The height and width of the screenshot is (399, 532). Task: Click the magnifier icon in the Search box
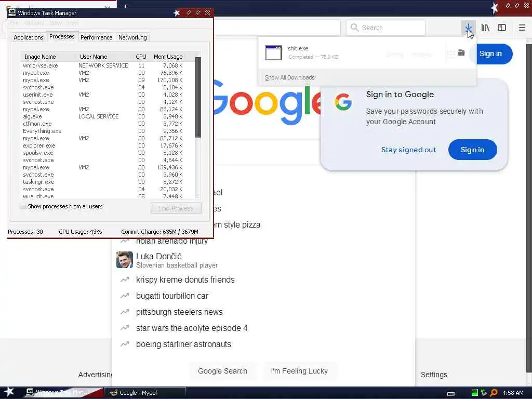point(354,28)
